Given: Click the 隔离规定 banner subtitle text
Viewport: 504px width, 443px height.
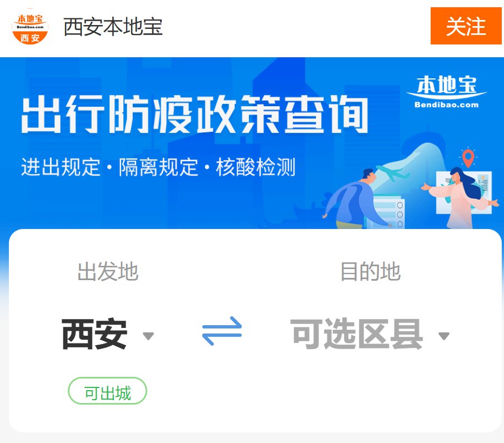Looking at the screenshot, I should (158, 167).
